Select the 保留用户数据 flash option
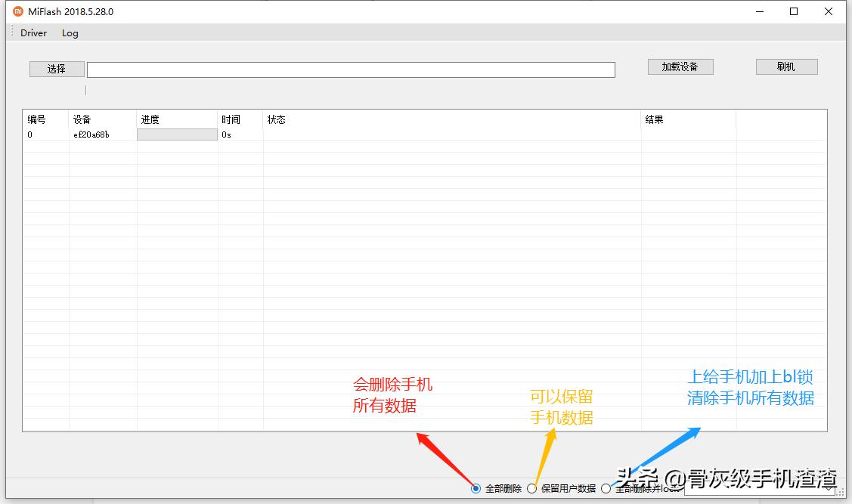This screenshot has width=852, height=504. click(x=533, y=489)
